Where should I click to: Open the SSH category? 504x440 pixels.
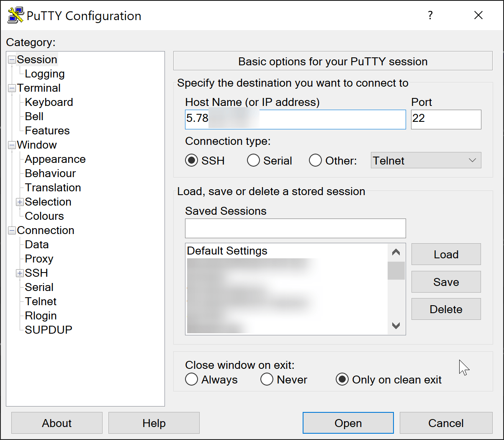pos(36,273)
